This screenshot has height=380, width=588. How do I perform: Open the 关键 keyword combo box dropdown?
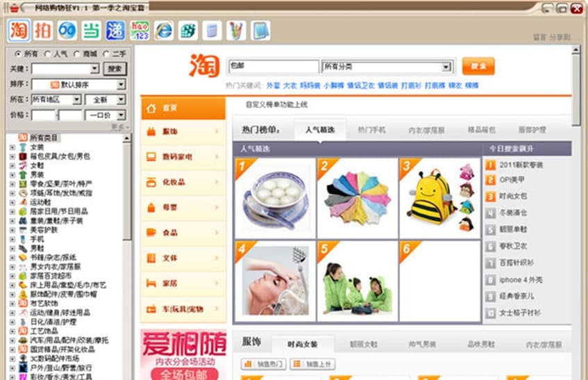point(94,69)
